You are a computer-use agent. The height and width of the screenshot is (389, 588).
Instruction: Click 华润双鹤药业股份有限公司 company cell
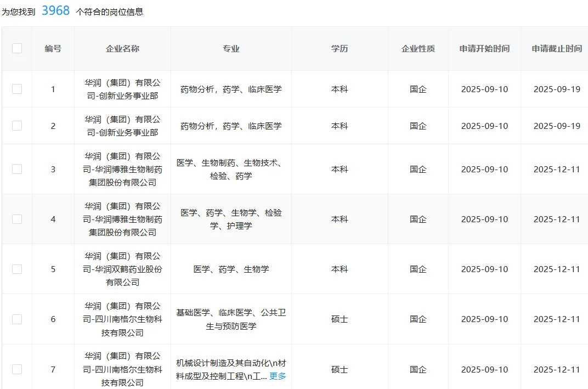(123, 269)
